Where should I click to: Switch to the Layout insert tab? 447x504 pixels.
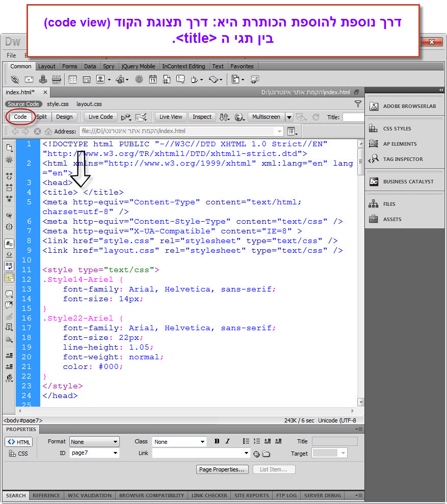pyautogui.click(x=47, y=66)
